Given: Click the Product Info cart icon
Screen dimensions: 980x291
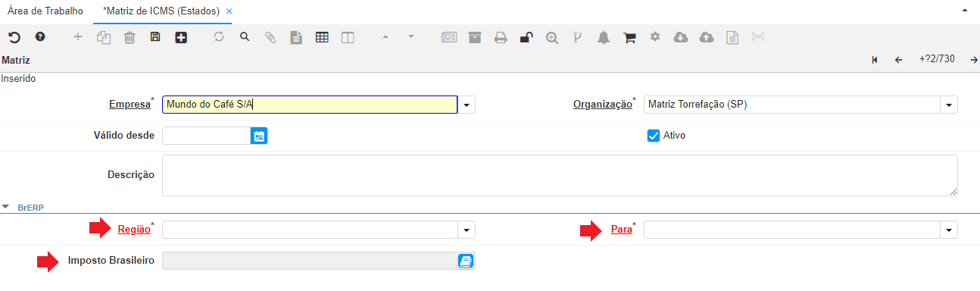Looking at the screenshot, I should [629, 36].
